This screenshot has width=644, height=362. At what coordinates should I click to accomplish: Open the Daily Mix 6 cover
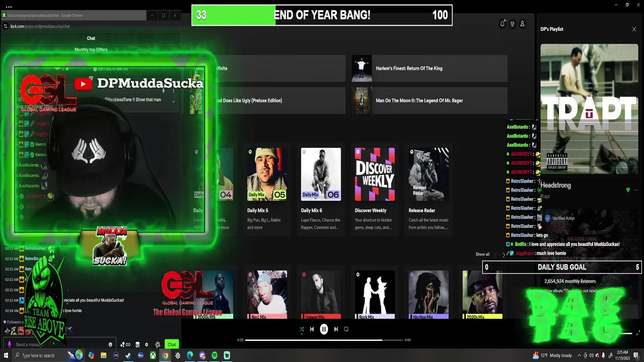(321, 174)
